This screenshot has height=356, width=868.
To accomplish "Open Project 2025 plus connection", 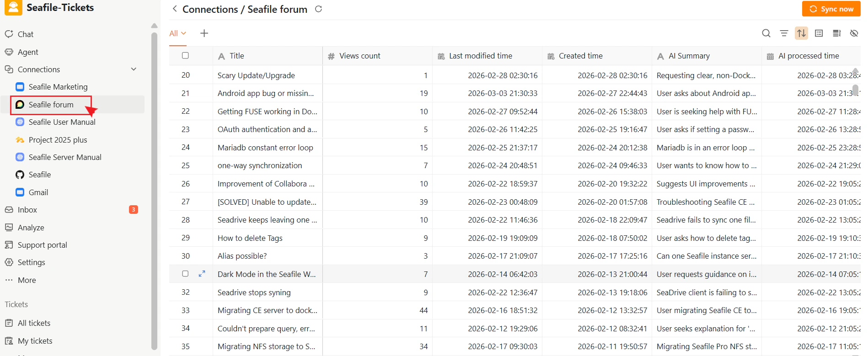I will (58, 140).
